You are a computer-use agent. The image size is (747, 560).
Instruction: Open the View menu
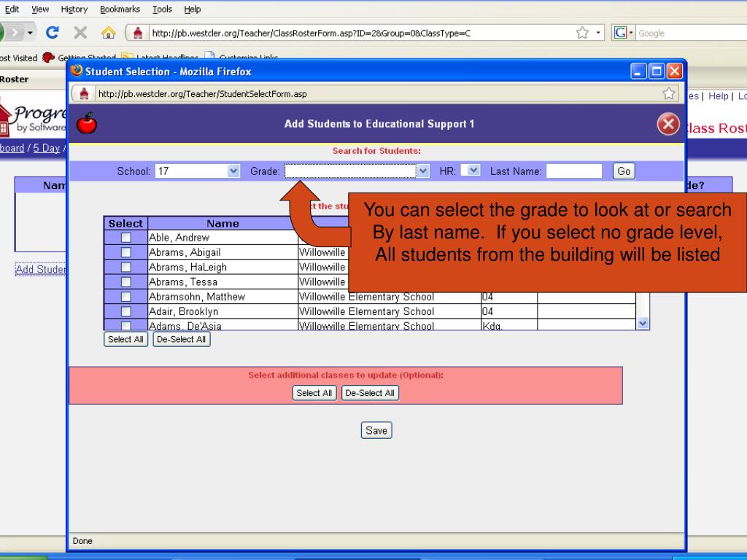click(40, 9)
